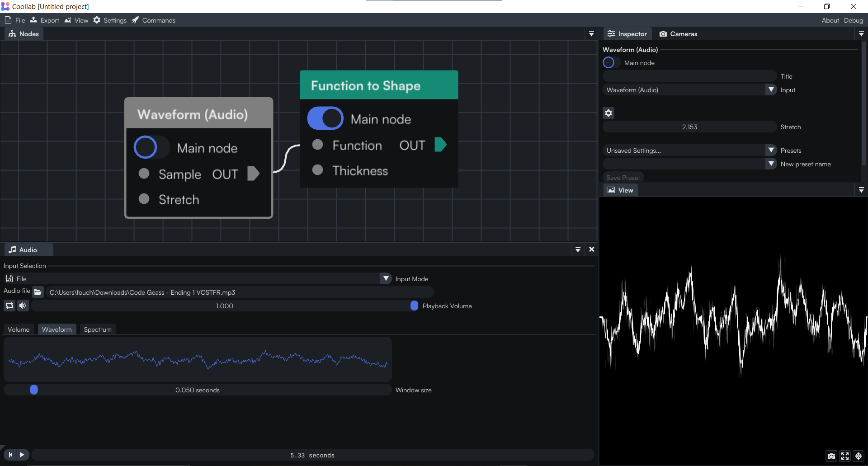Open the New preset name dropdown arrow
Image resolution: width=868 pixels, height=466 pixels.
coord(771,164)
